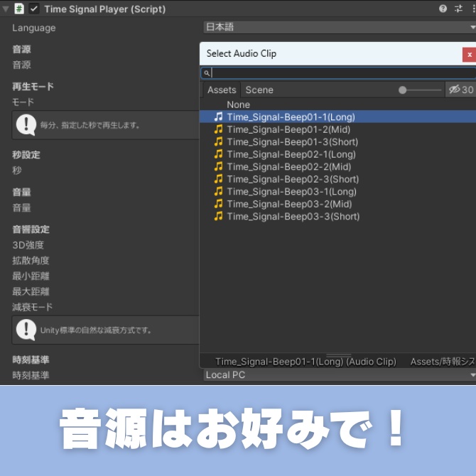Click the music note icon of Beep01-3(Short)

218,141
